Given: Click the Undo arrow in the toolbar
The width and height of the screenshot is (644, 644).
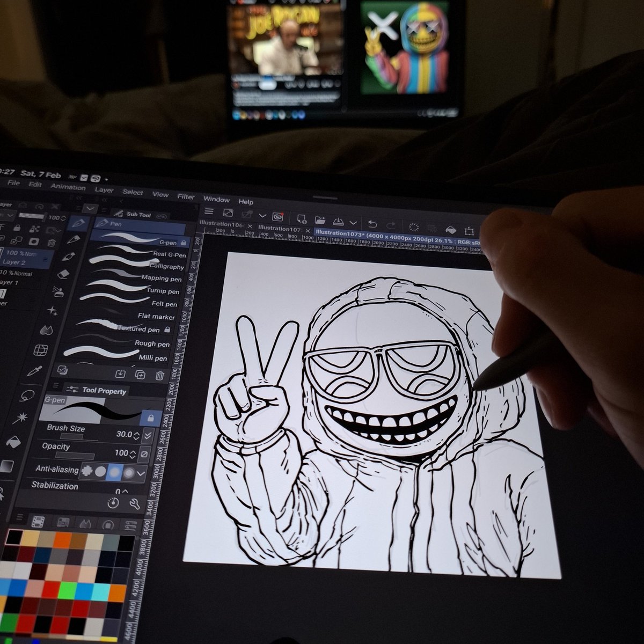Looking at the screenshot, I should tap(374, 225).
